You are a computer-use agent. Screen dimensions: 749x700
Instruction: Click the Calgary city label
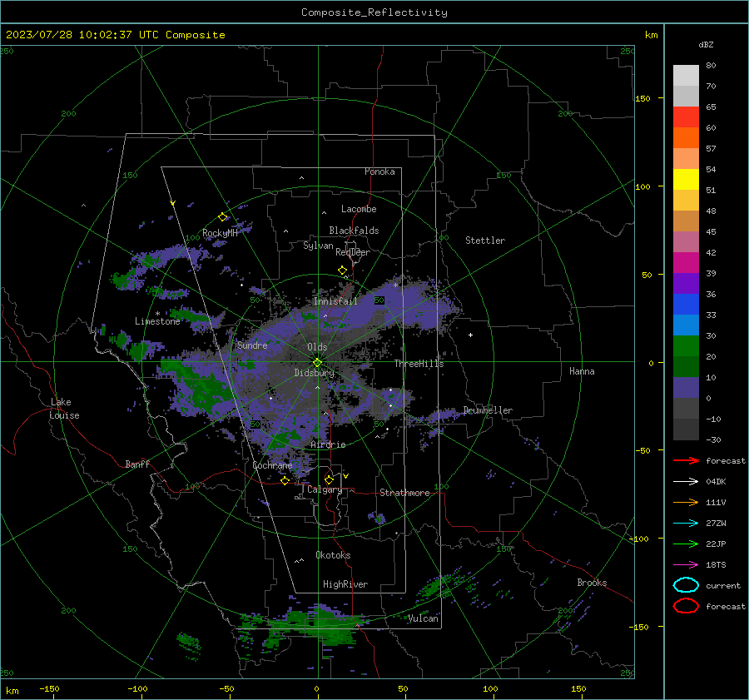(x=325, y=489)
